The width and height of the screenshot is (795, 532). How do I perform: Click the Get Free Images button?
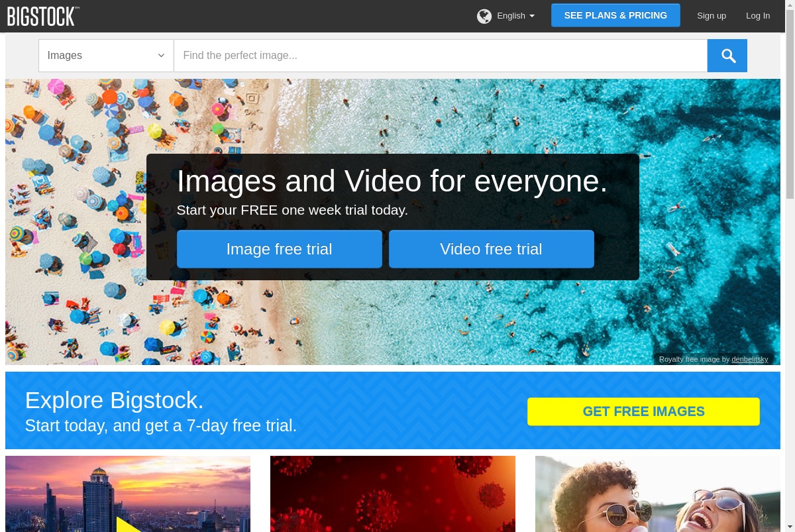[643, 411]
